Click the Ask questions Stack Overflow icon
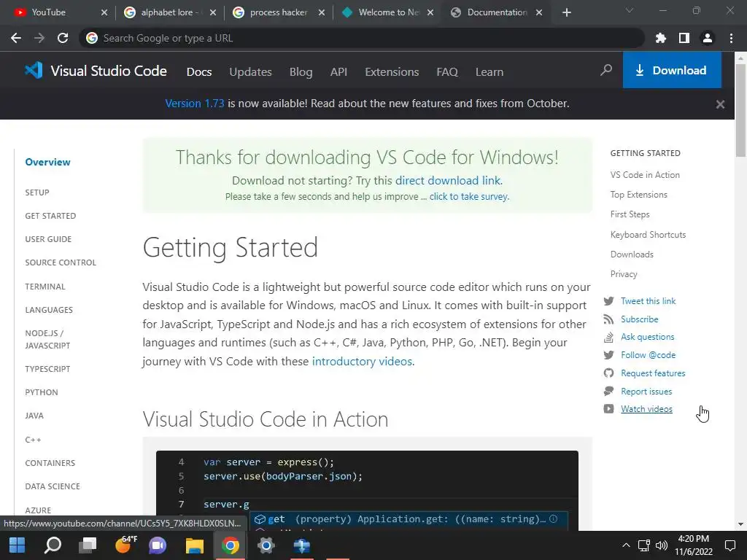The width and height of the screenshot is (747, 560). tap(608, 337)
